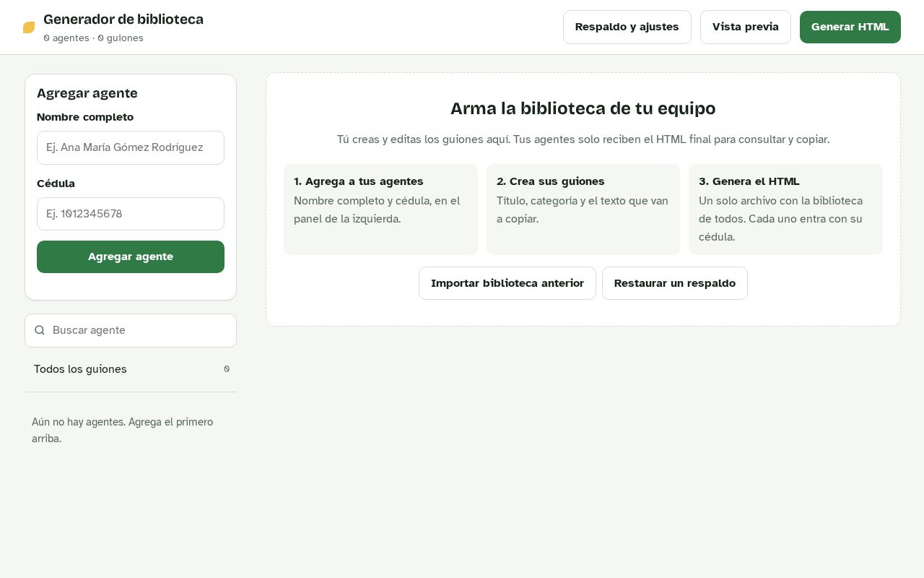Open the Vista previa
The width and height of the screenshot is (924, 578).
tap(746, 27)
